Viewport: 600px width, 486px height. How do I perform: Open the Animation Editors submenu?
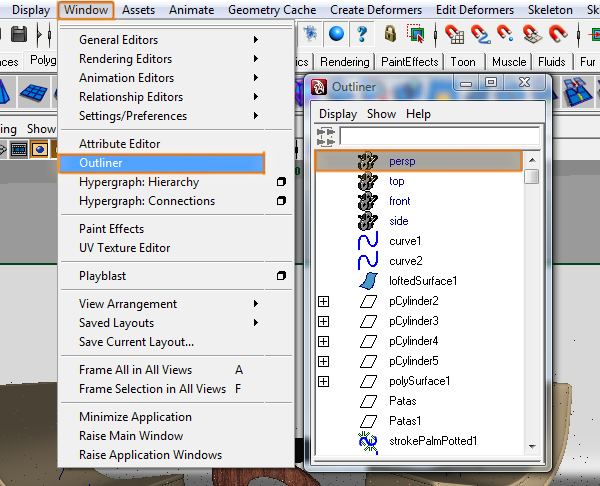pyautogui.click(x=176, y=78)
